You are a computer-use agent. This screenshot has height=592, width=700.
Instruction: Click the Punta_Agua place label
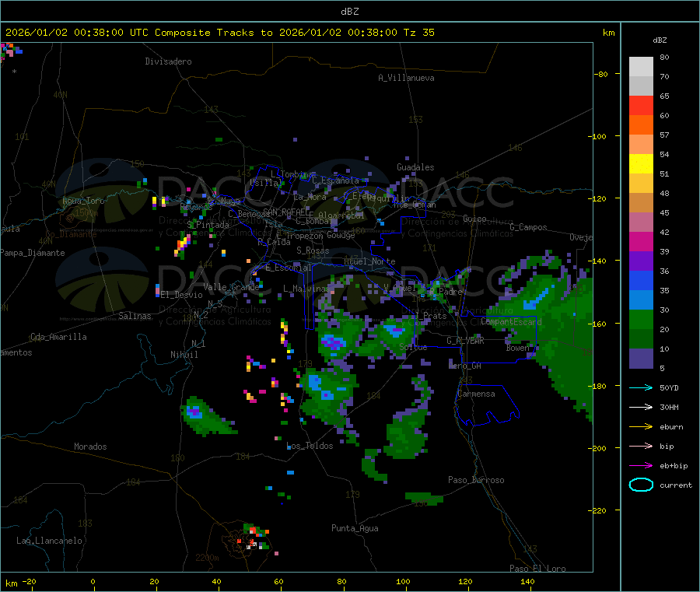(x=355, y=528)
